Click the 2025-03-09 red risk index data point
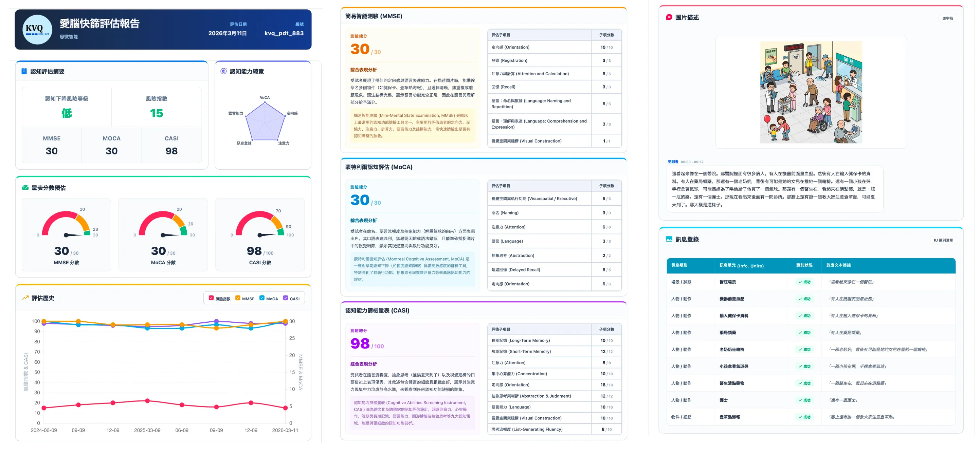980x454 pixels. coord(147,401)
